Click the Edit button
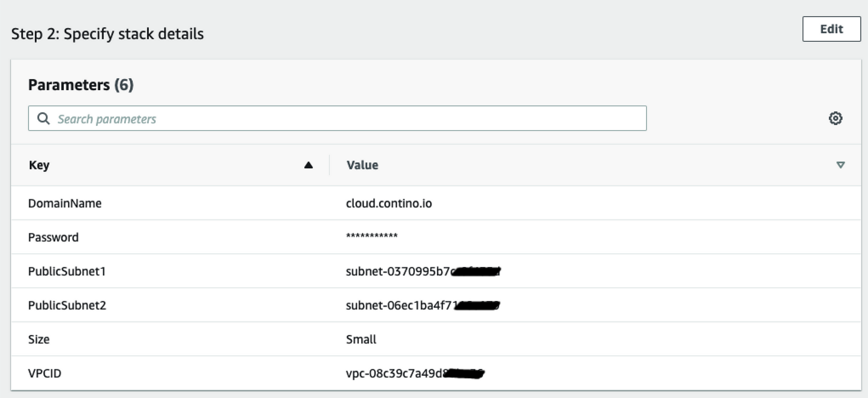868x398 pixels. (832, 29)
